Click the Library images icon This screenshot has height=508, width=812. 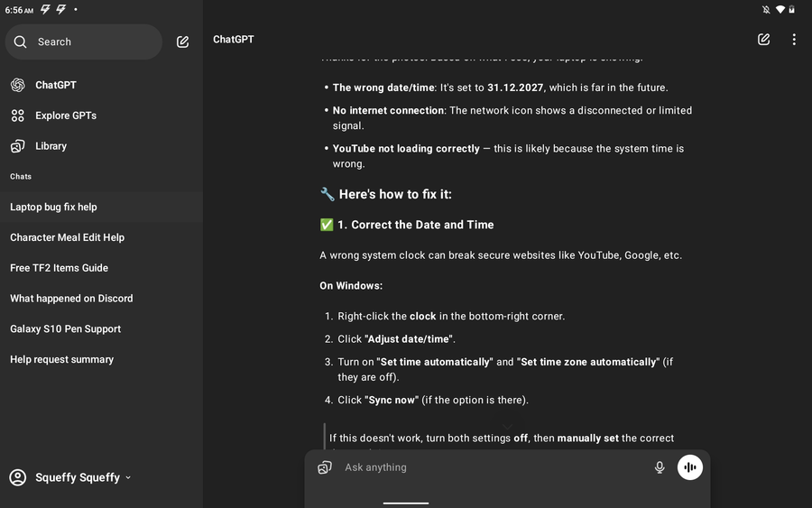[x=18, y=146]
